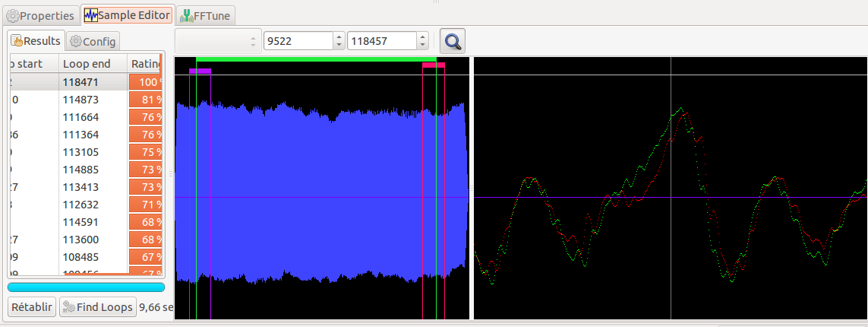This screenshot has width=868, height=327.
Task: Click the Results tab hand icon
Action: [x=17, y=41]
